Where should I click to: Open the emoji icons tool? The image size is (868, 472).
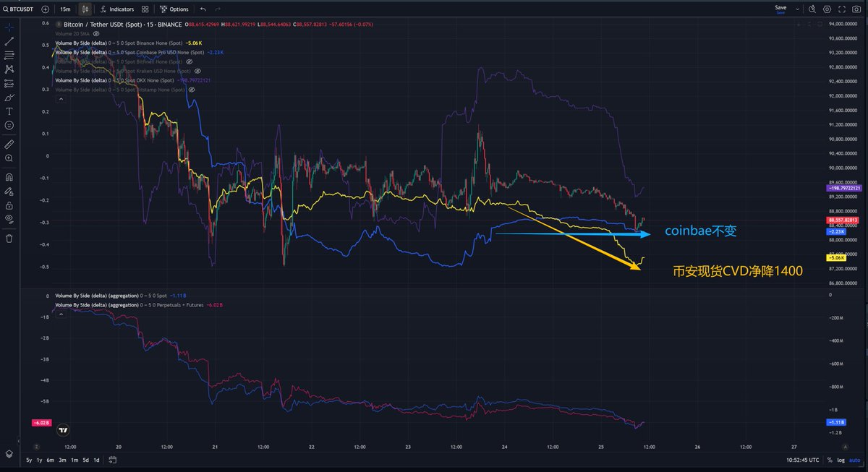click(9, 125)
